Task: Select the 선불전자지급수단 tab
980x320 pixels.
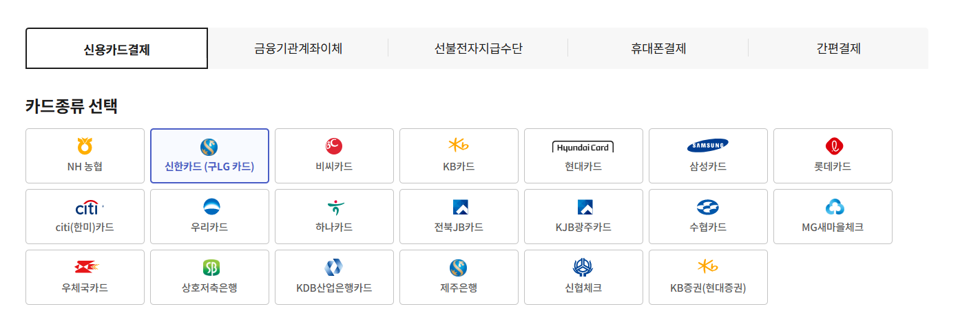Action: tap(478, 48)
